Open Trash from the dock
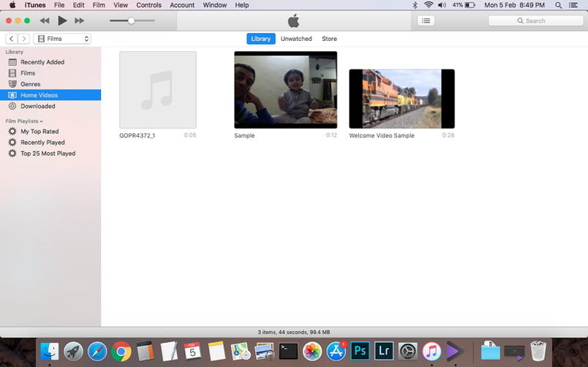588x367 pixels. [538, 351]
